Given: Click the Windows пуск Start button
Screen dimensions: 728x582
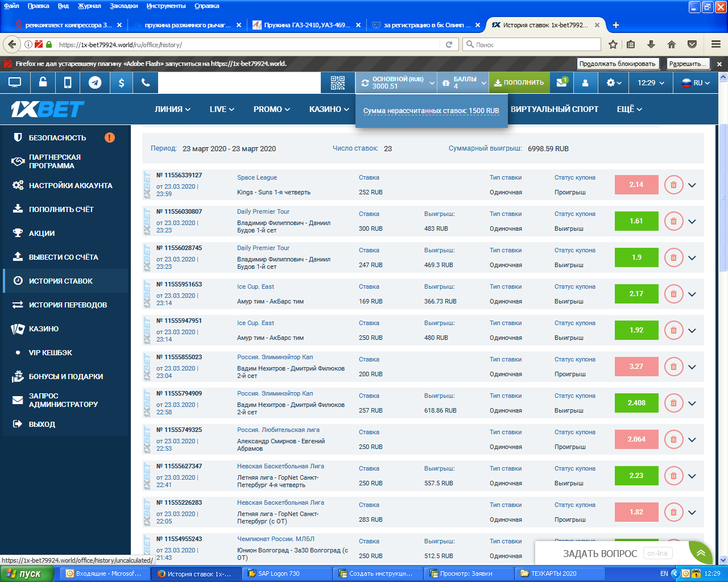Looking at the screenshot, I should pyautogui.click(x=27, y=573).
